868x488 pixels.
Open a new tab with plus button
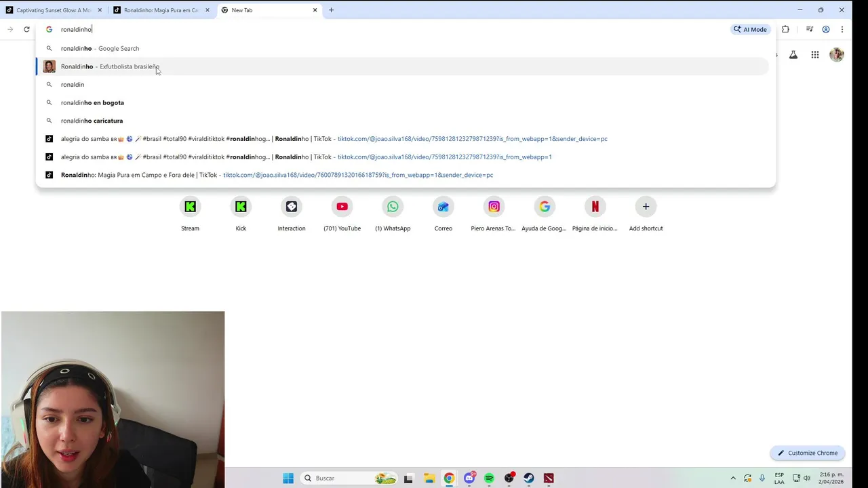tap(331, 10)
